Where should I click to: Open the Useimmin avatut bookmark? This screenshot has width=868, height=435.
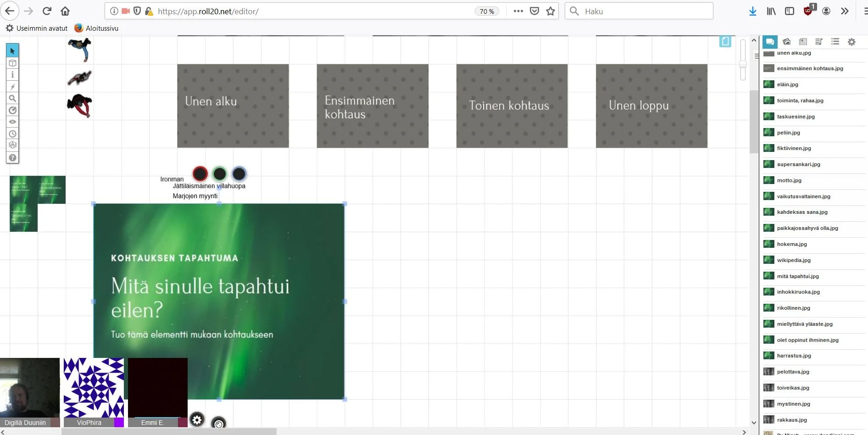tap(37, 28)
